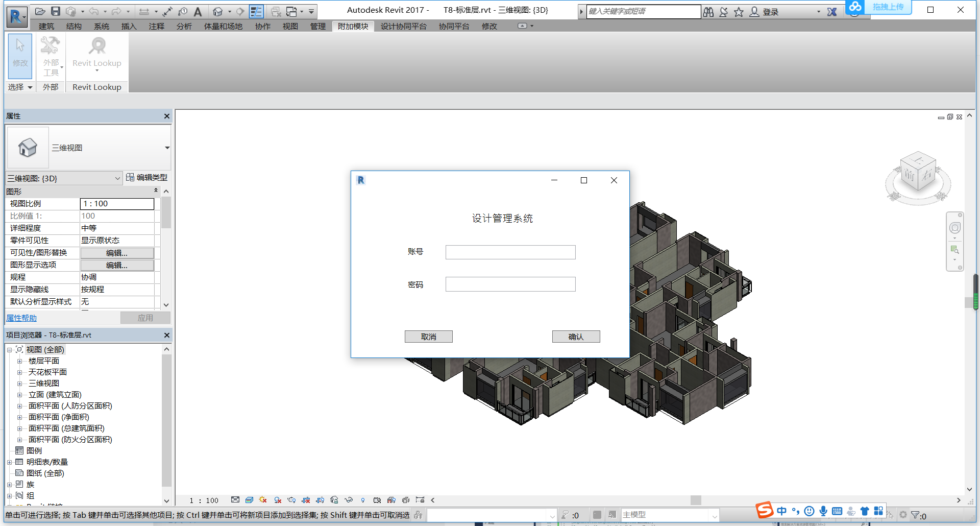The height and width of the screenshot is (526, 980).
Task: Activate the Aligned Dimension tool in Quick Access toolbar
Action: click(144, 11)
